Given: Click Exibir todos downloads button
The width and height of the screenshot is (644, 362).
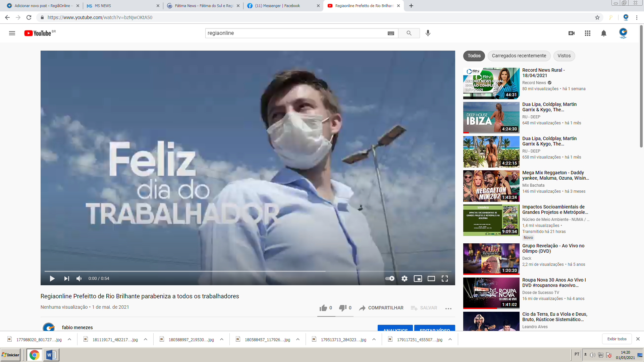Looking at the screenshot, I should click(617, 339).
